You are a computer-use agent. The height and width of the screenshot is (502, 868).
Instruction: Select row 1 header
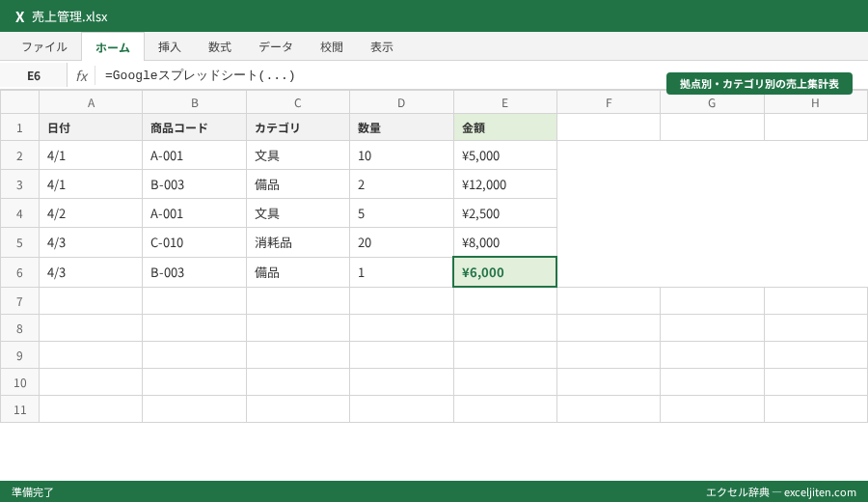pyautogui.click(x=20, y=127)
